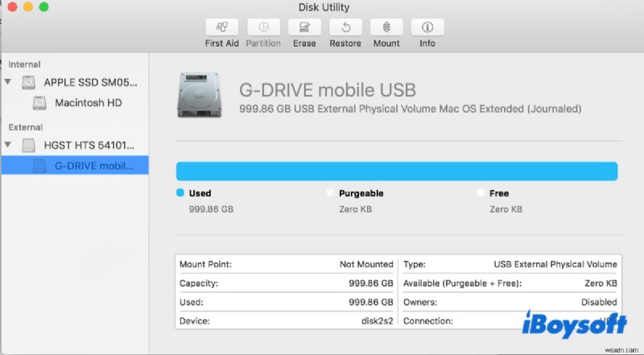
Task: Click the Used 999.86 GB table value
Action: click(371, 302)
